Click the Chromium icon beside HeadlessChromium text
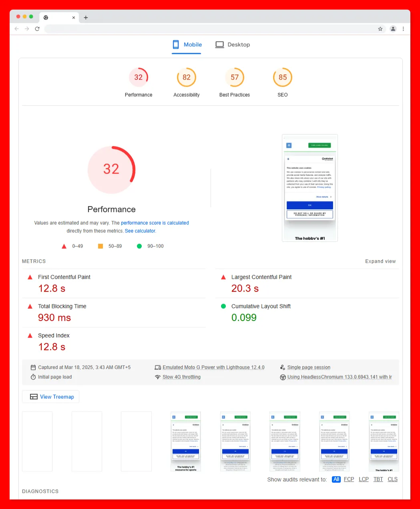This screenshot has height=509, width=420. click(x=283, y=377)
